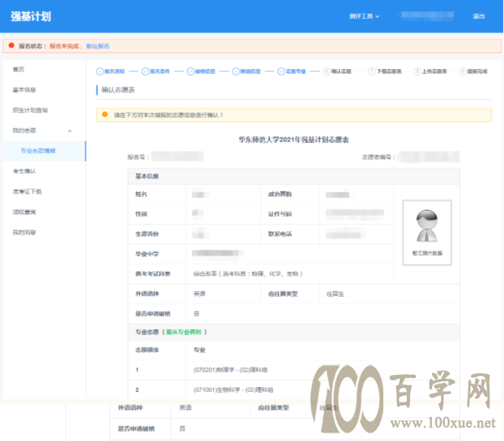Image resolution: width=504 pixels, height=441 pixels.
Task: Click the blurred username in header
Action: point(427,16)
